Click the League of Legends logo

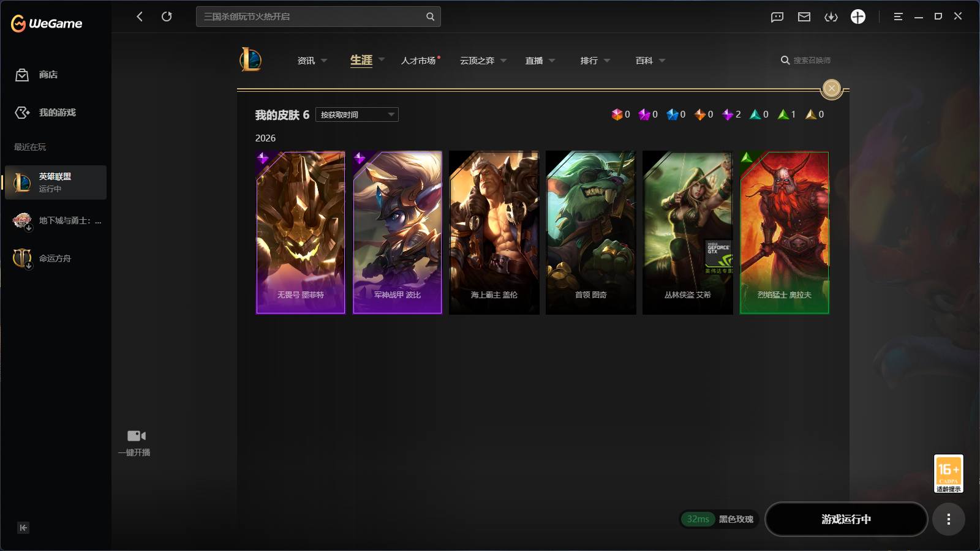(x=251, y=59)
